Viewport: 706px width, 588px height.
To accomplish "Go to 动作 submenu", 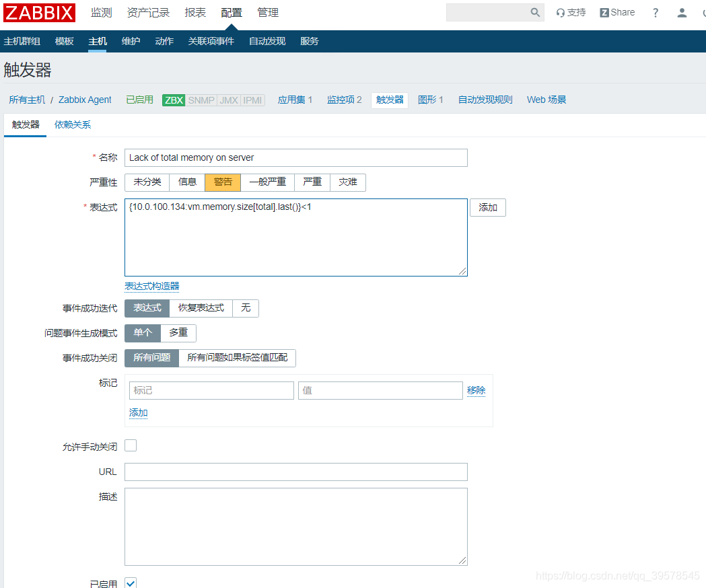I will click(164, 42).
